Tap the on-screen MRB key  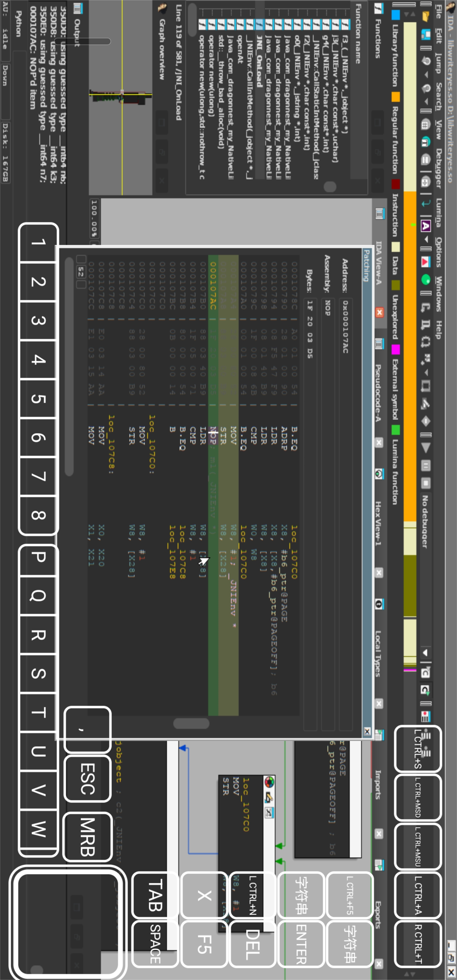88,837
